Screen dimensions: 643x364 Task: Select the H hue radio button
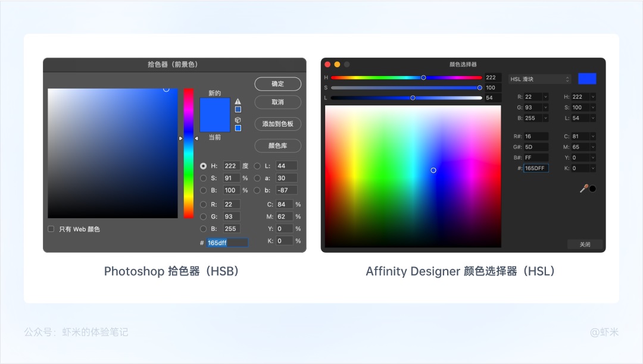pyautogui.click(x=204, y=166)
